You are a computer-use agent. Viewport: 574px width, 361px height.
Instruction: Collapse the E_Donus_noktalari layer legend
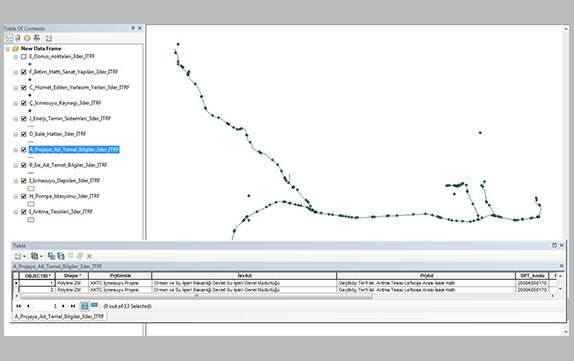pyautogui.click(x=16, y=57)
